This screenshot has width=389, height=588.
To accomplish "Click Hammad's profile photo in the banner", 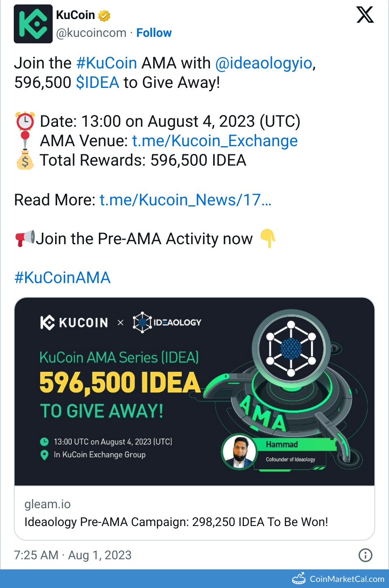I will point(239,452).
